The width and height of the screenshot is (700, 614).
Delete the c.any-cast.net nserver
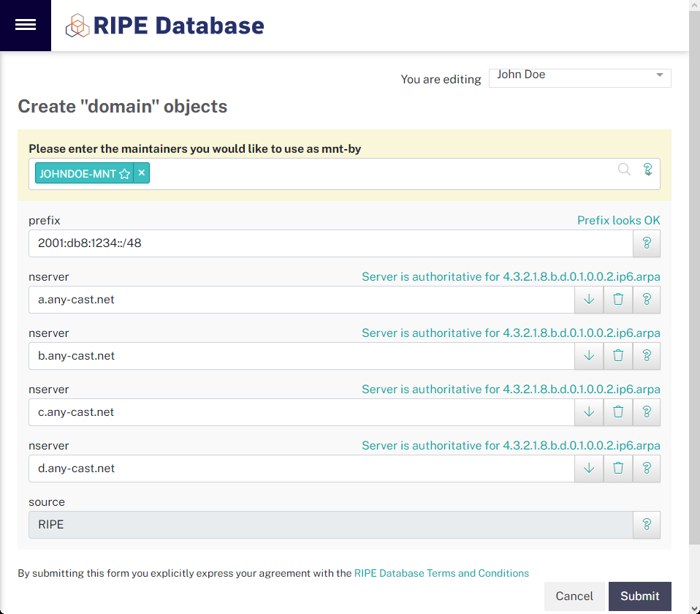point(618,412)
